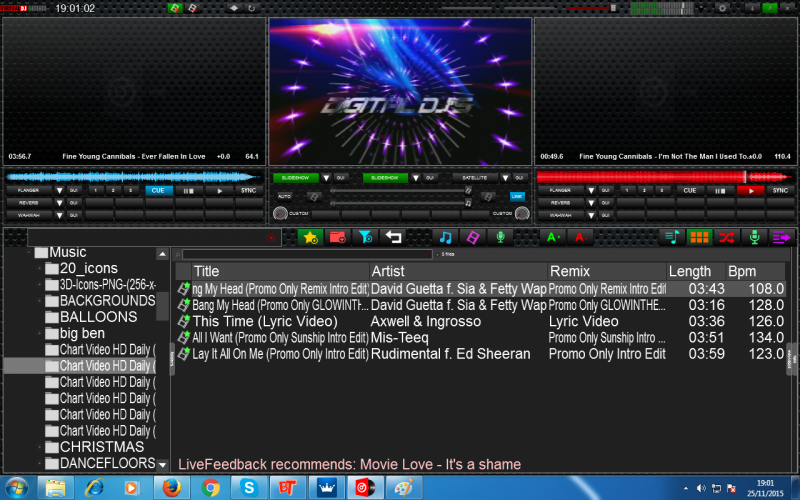The image size is (800, 500).
Task: Pause/stop the right deck
Action: click(x=720, y=190)
